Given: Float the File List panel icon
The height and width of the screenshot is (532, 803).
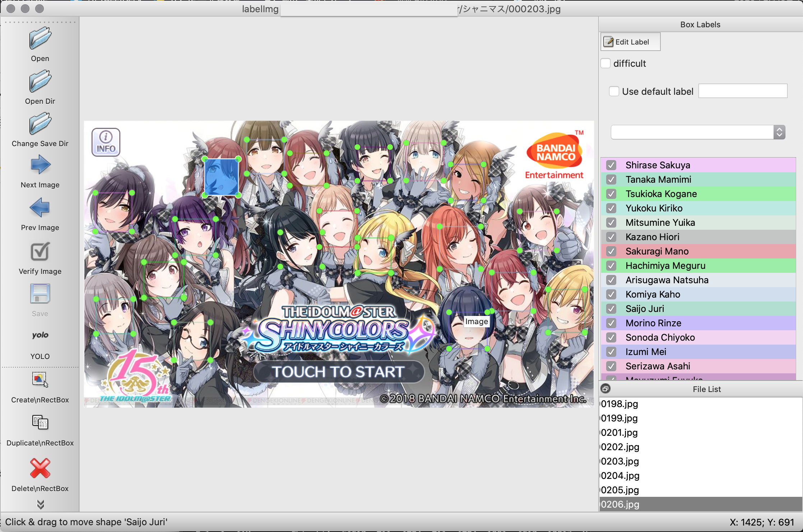Looking at the screenshot, I should 605,389.
